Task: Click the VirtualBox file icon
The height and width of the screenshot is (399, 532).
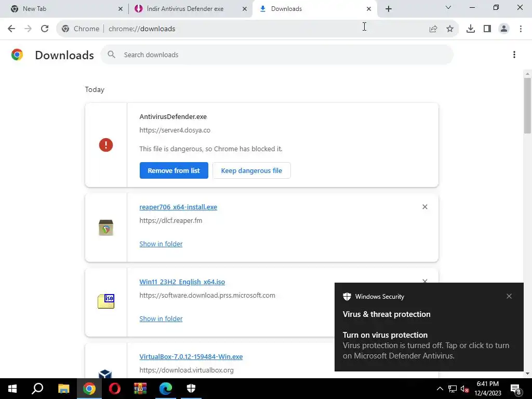Action: [105, 374]
